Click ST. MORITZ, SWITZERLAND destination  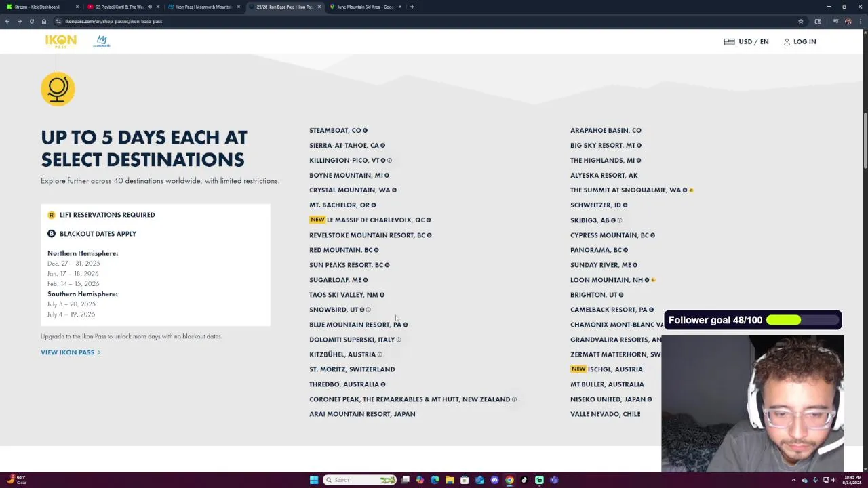(352, 369)
